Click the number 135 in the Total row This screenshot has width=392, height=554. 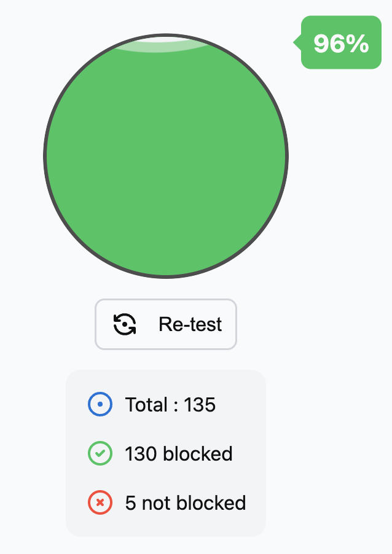(x=200, y=405)
